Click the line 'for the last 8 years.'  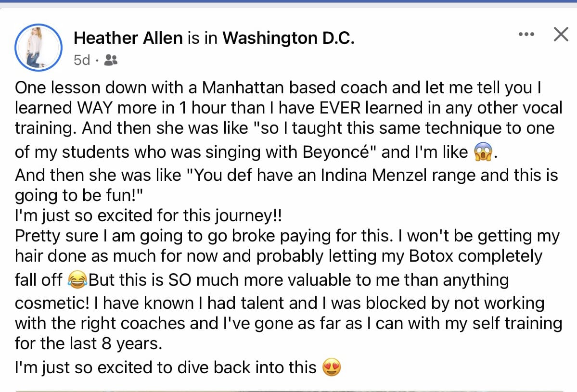[x=89, y=343]
